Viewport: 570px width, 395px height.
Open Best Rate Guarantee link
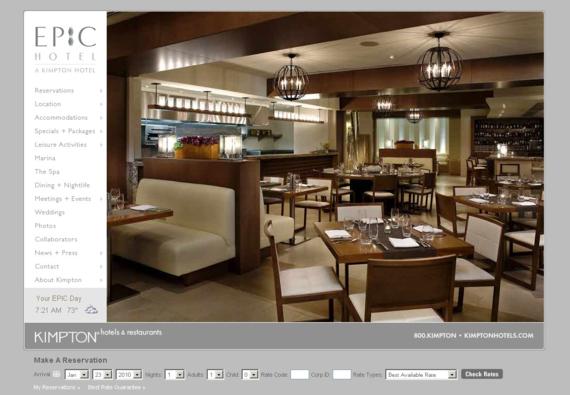(x=116, y=388)
